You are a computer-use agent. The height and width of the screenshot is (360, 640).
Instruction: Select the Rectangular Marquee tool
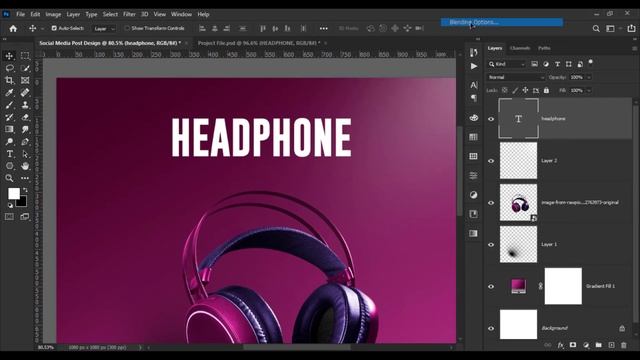click(x=25, y=56)
